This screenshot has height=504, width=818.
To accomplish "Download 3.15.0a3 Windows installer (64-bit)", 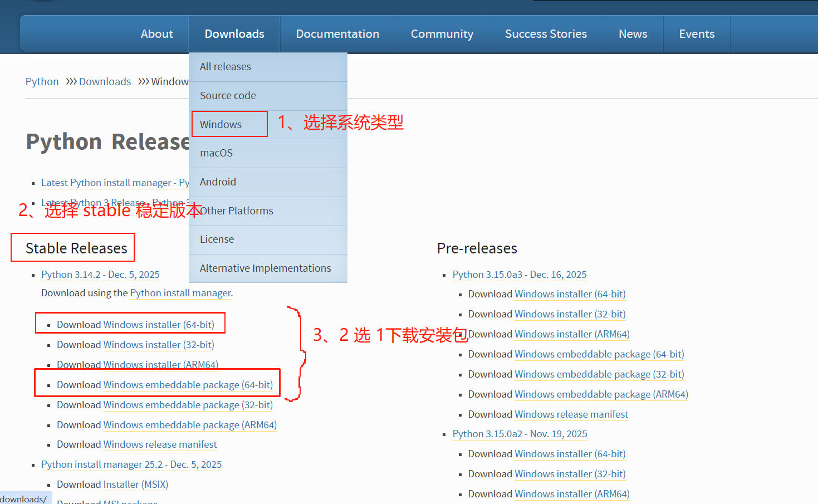I will pyautogui.click(x=570, y=294).
